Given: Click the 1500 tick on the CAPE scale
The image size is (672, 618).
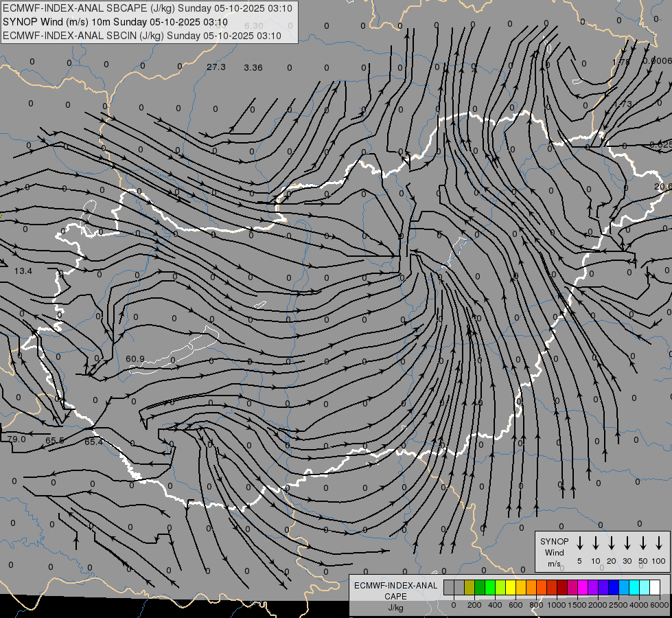Looking at the screenshot, I should click(x=577, y=605).
